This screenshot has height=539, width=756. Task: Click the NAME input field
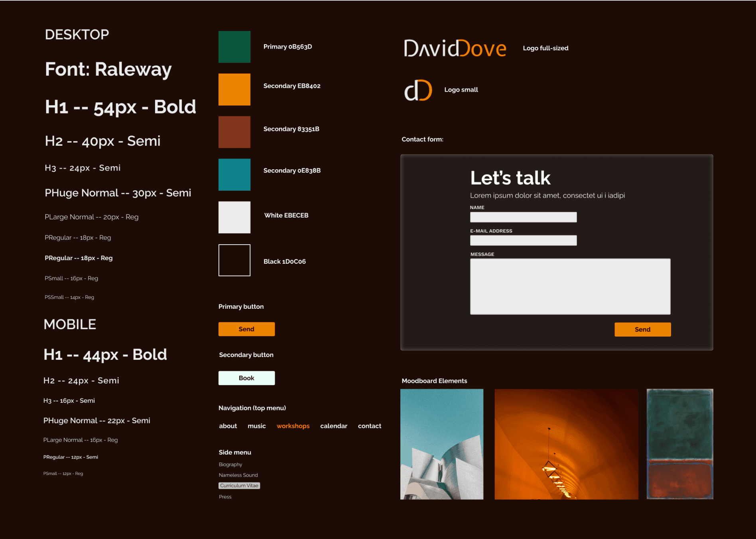(x=523, y=217)
